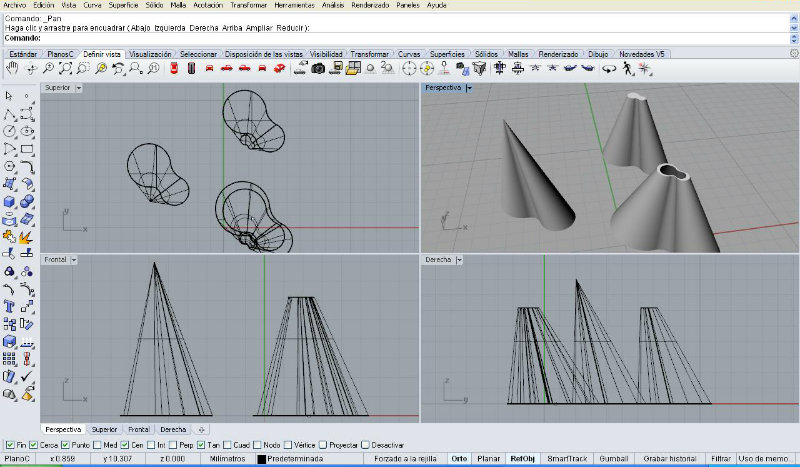Click the black Predeterminada layer color swatch

click(262, 459)
